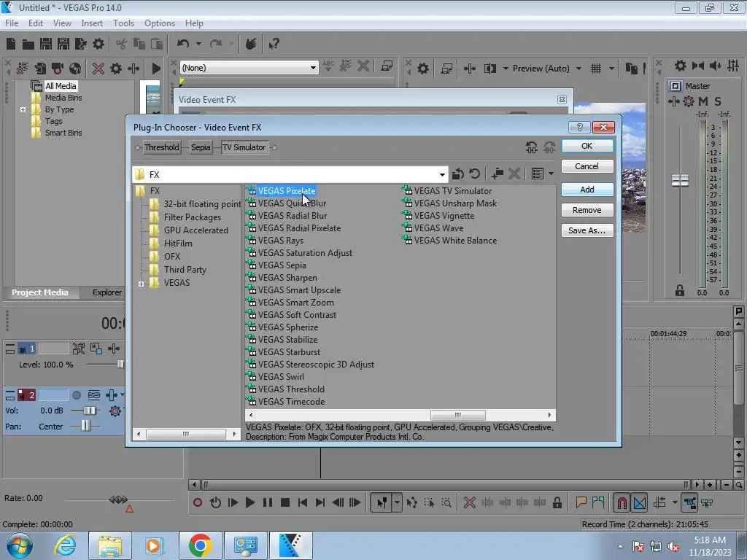Click the Pause button in transport bar
Screen dimensions: 747x560
point(268,502)
